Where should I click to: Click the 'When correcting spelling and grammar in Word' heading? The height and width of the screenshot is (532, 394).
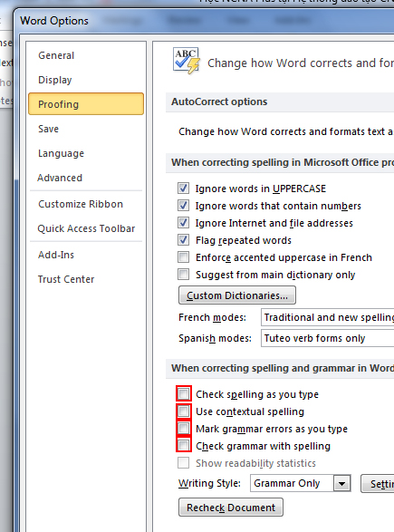283,368
